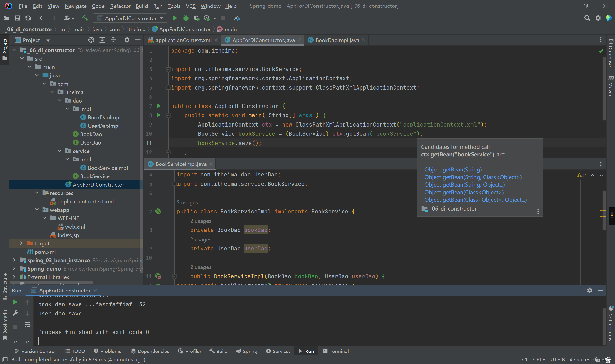Navigate Back with the left arrow

coord(42,18)
